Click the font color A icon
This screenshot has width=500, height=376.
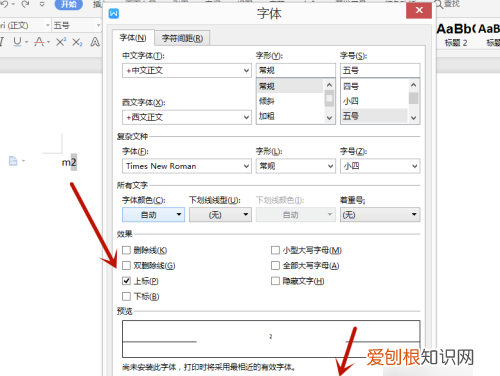pyautogui.click(x=39, y=42)
